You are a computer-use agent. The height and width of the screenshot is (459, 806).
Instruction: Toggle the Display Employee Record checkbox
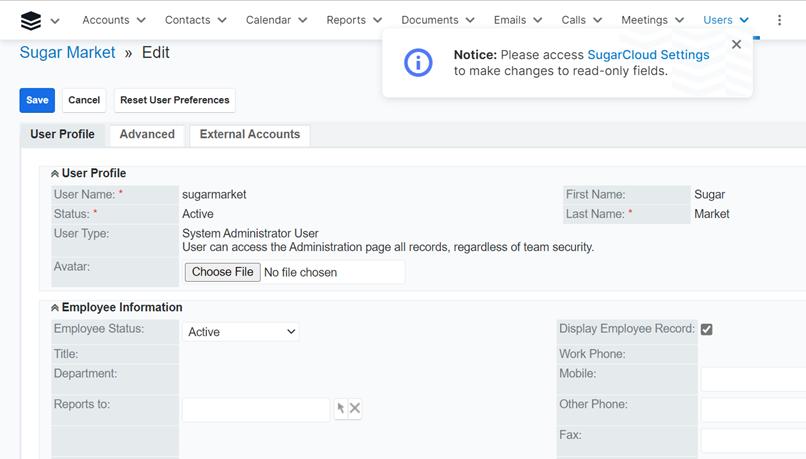(707, 329)
